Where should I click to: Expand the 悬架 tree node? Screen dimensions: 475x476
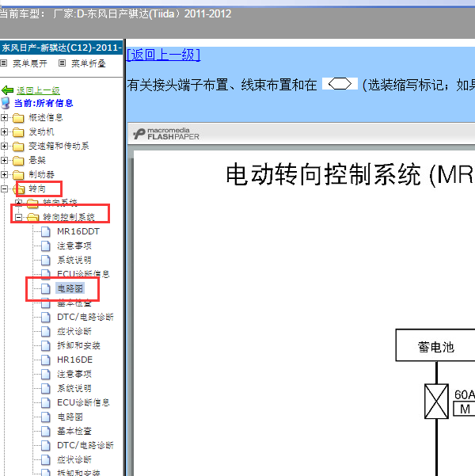coord(4,160)
